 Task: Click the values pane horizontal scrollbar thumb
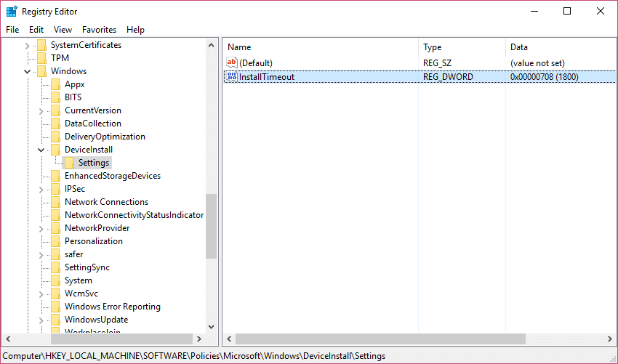380,339
